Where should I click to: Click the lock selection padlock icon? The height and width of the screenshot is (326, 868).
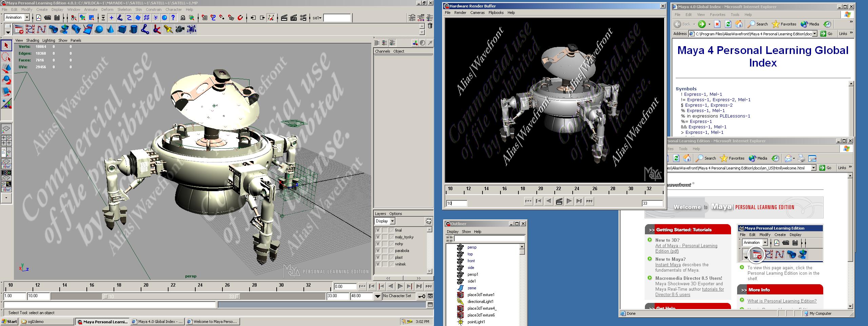tap(183, 18)
